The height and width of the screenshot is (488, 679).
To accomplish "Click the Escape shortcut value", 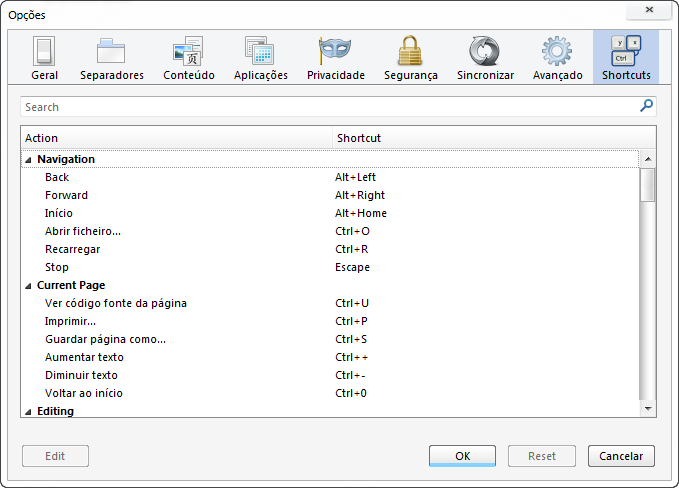I will coord(352,267).
